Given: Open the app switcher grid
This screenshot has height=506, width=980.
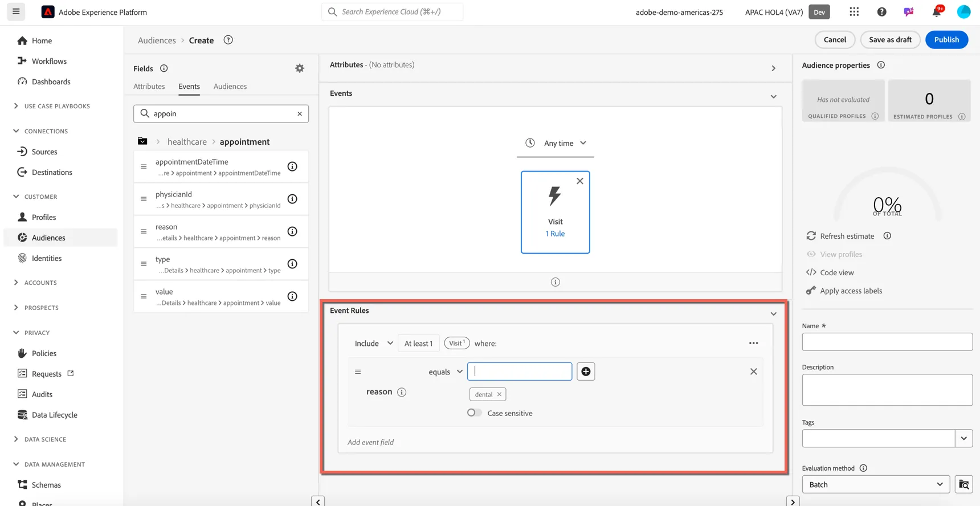Looking at the screenshot, I should [x=854, y=12].
